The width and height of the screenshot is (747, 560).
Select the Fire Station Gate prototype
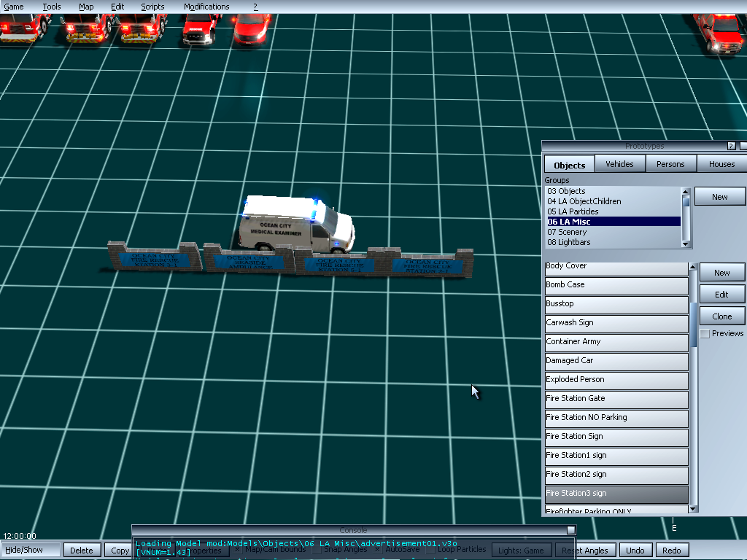(x=616, y=400)
